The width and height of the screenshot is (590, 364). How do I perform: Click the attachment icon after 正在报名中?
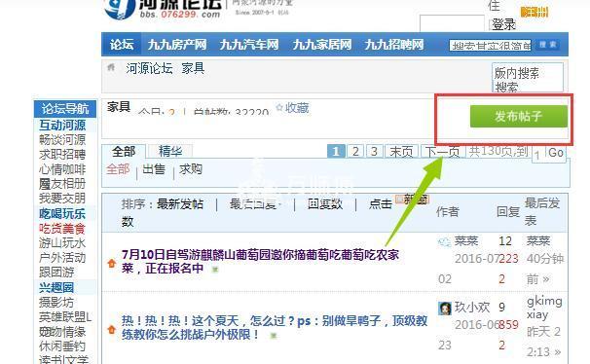coord(215,270)
